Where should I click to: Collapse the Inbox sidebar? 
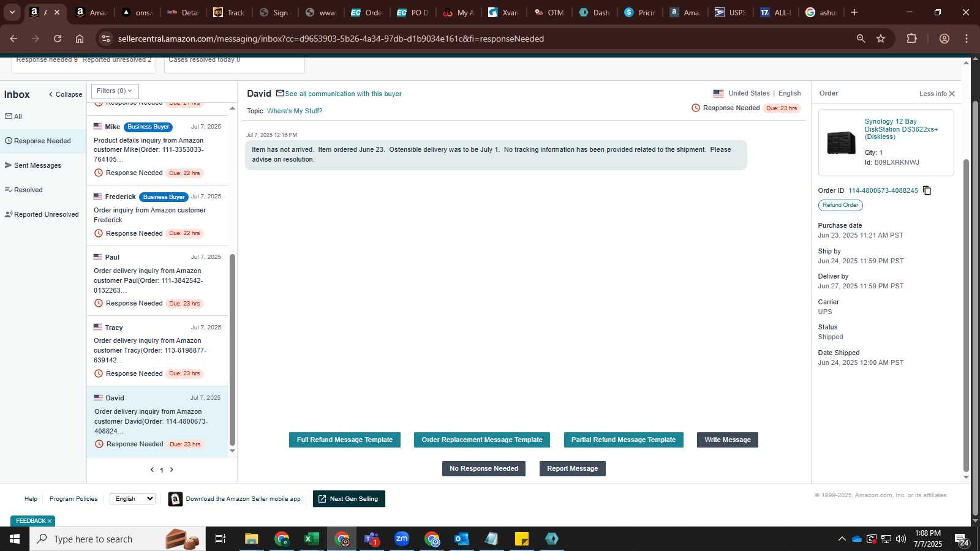(66, 94)
